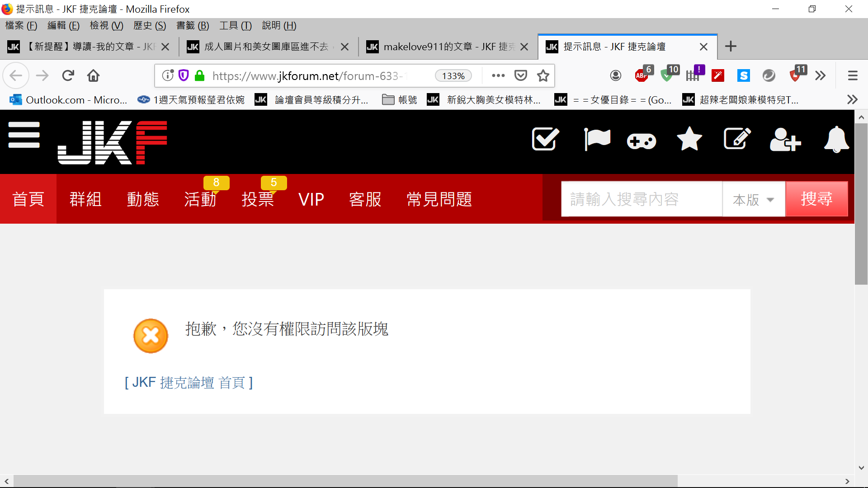Screen dimensions: 868x488
Task: Click the JKF logo
Action: point(112,142)
